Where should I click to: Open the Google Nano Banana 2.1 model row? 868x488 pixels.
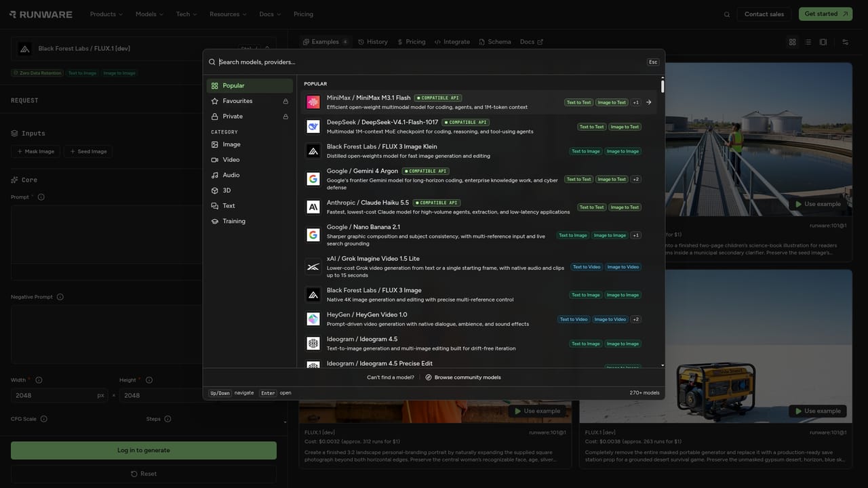479,235
